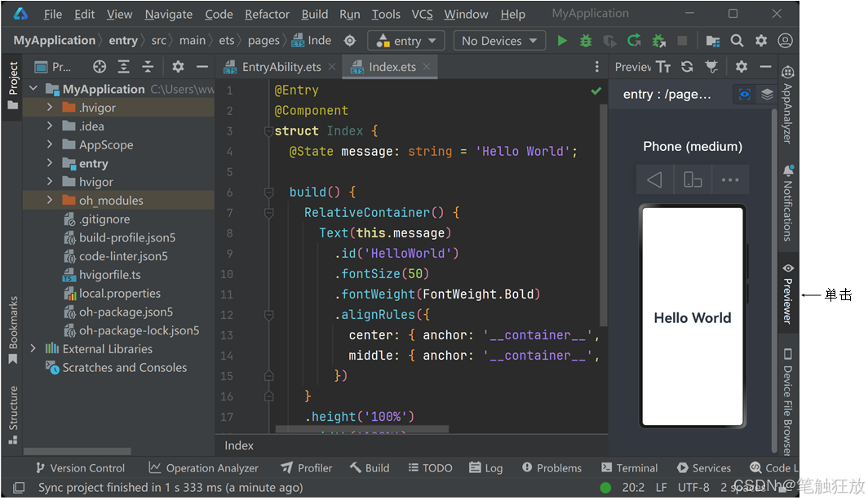Toggle the component layers icon in Previewer
Image resolution: width=868 pixels, height=500 pixels.
tap(767, 94)
